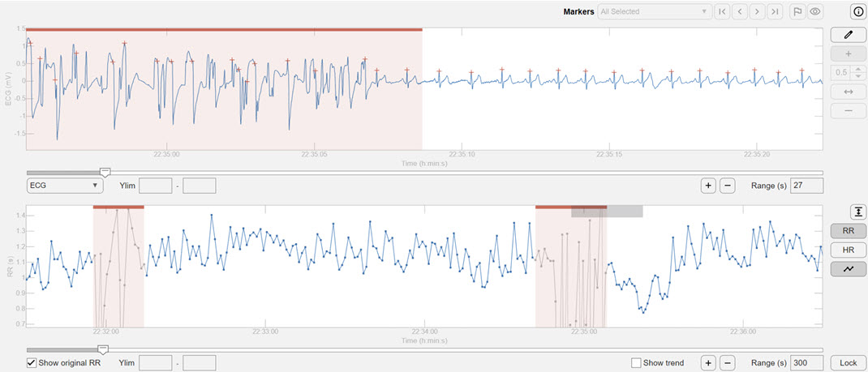Click the ECG Range value field

tap(806, 186)
